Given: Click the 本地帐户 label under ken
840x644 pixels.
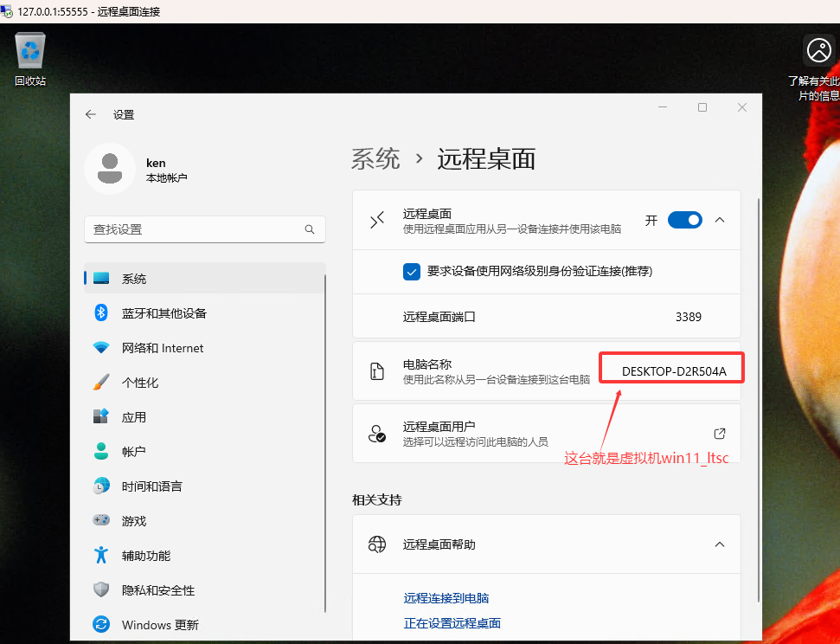Looking at the screenshot, I should pos(167,177).
